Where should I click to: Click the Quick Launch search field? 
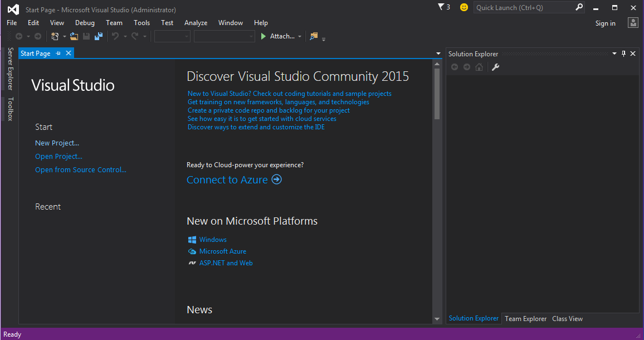pyautogui.click(x=524, y=8)
